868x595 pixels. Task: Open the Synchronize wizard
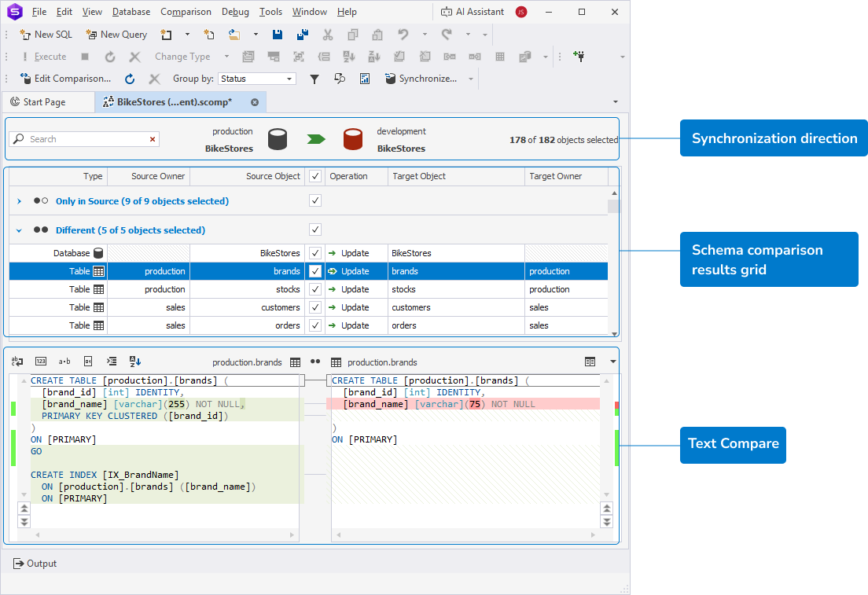[x=421, y=79]
